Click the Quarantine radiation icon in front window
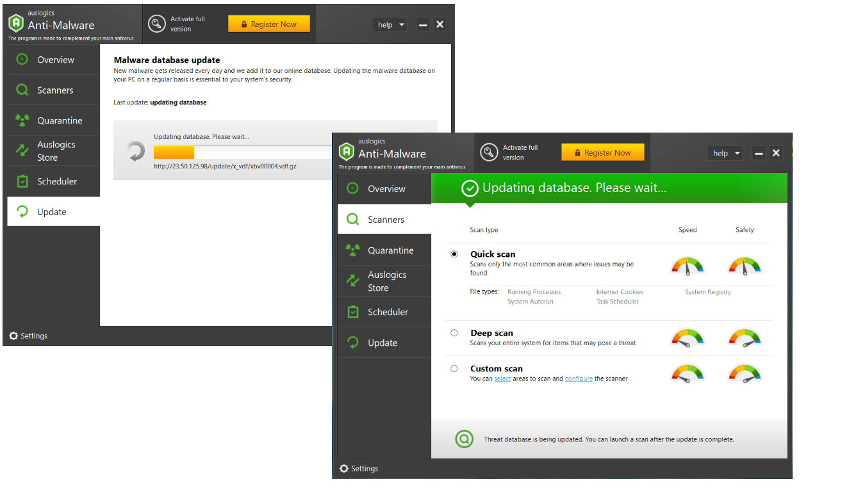This screenshot has width=865, height=504. click(x=352, y=250)
